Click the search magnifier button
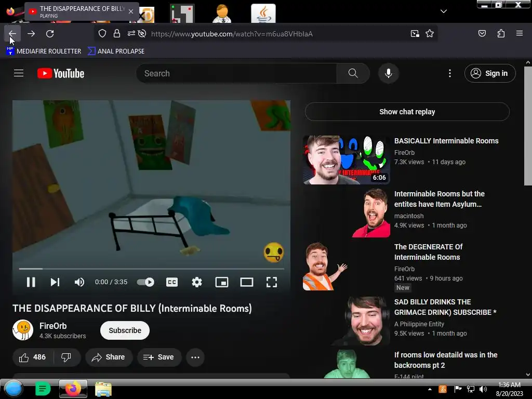Image resolution: width=532 pixels, height=399 pixels. [353, 73]
